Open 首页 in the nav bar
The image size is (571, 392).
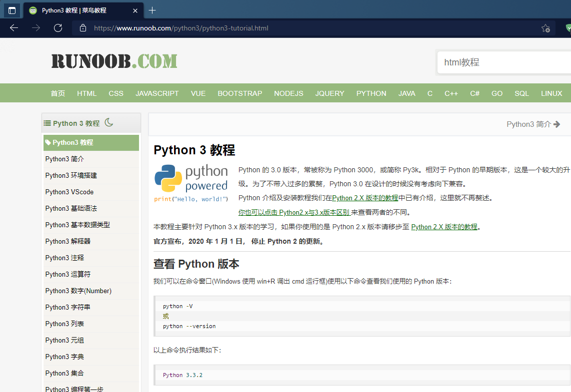(x=58, y=93)
